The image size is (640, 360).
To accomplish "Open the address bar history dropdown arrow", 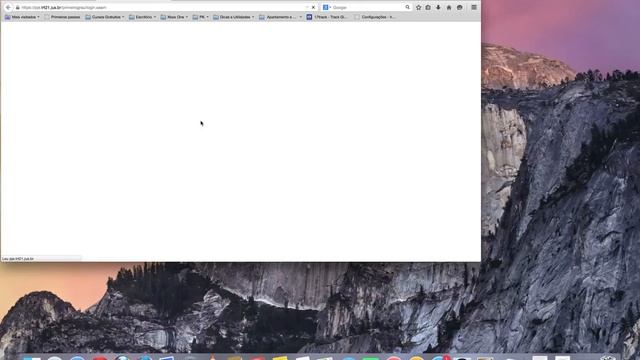I will [x=307, y=7].
